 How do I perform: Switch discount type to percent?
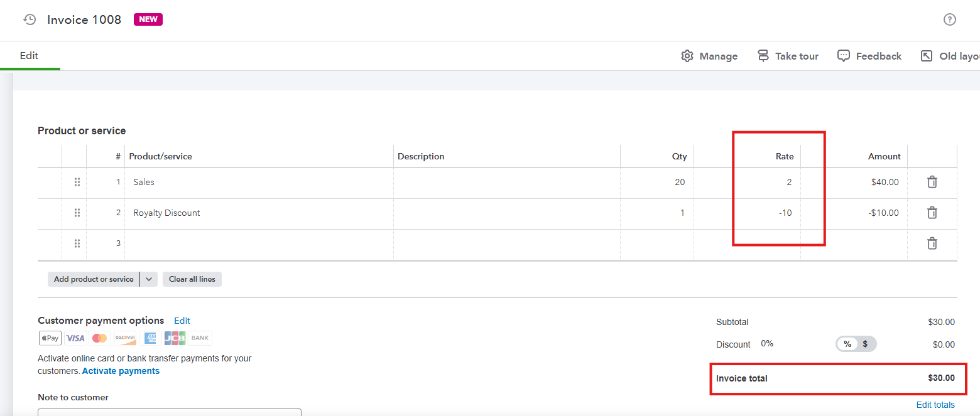coord(847,344)
